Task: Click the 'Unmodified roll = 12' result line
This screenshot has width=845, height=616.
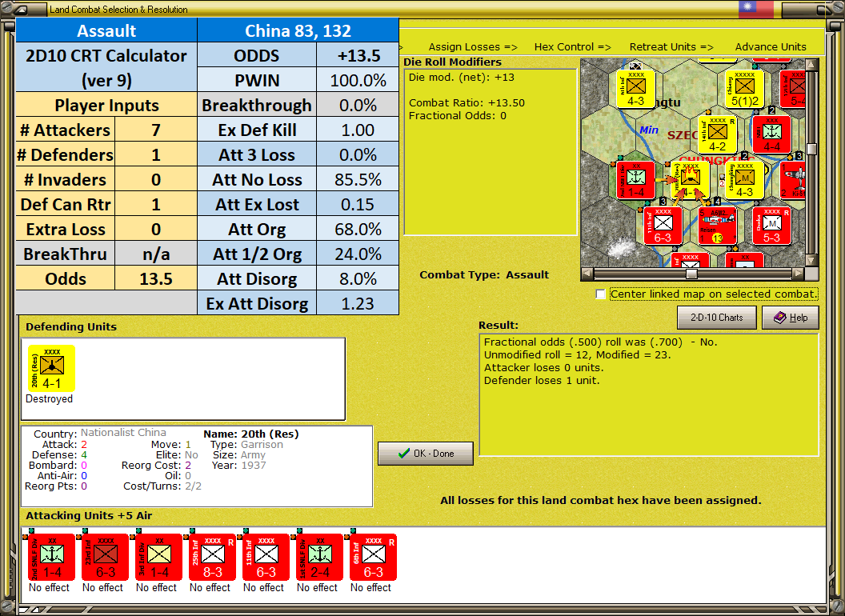Action: tap(577, 354)
